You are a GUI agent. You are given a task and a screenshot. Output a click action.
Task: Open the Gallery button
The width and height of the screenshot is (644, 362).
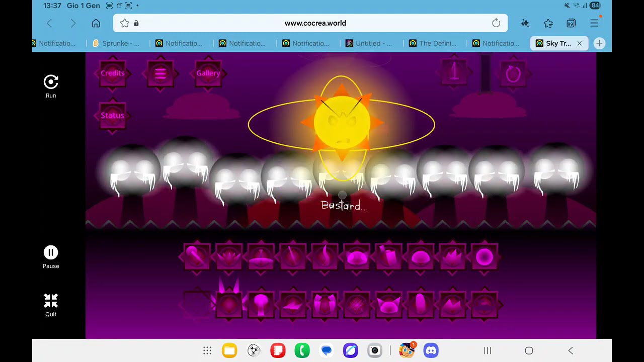pos(208,73)
